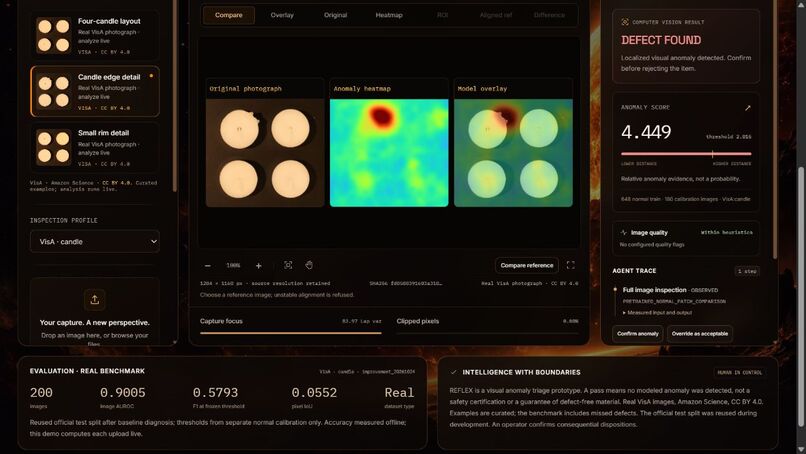Zoom in with the plus icon
806x454 pixels.
click(259, 266)
